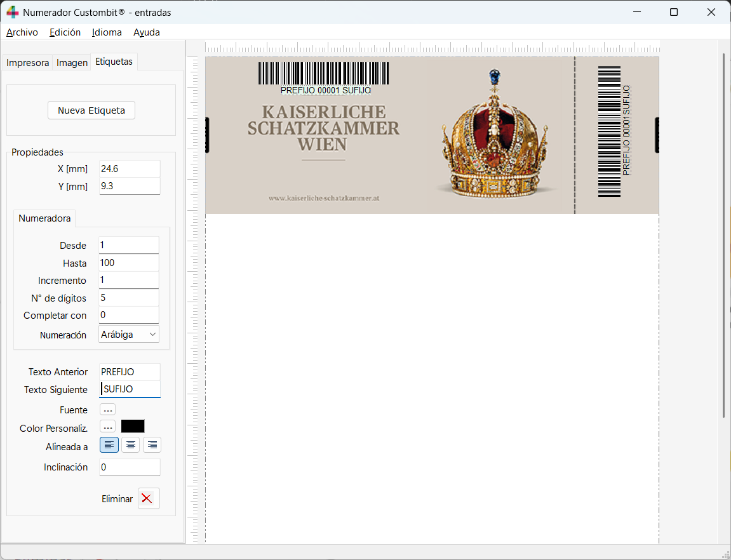Select the Numeradora tab

pos(44,218)
